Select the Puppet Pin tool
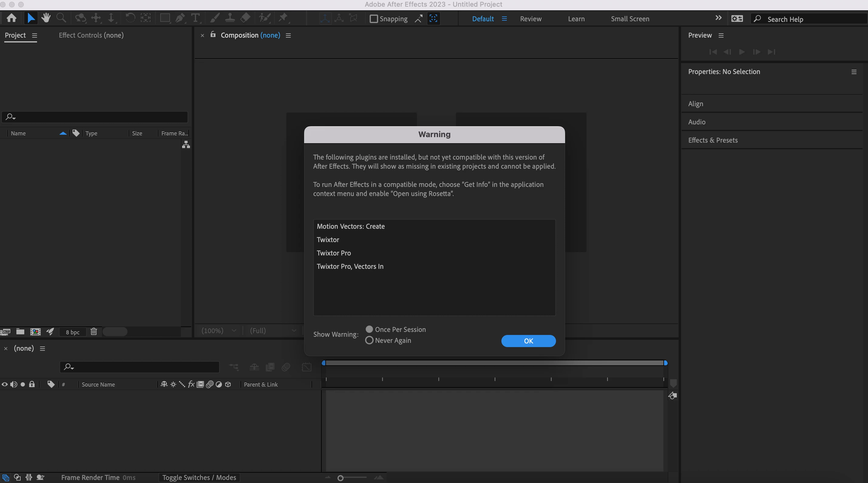Image resolution: width=868 pixels, height=483 pixels. (283, 18)
